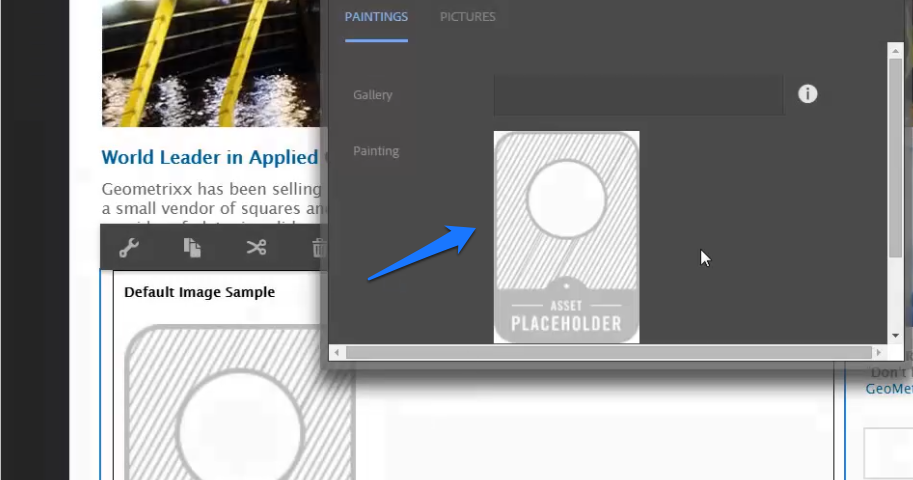Click the yellow railing photo

coord(211,63)
